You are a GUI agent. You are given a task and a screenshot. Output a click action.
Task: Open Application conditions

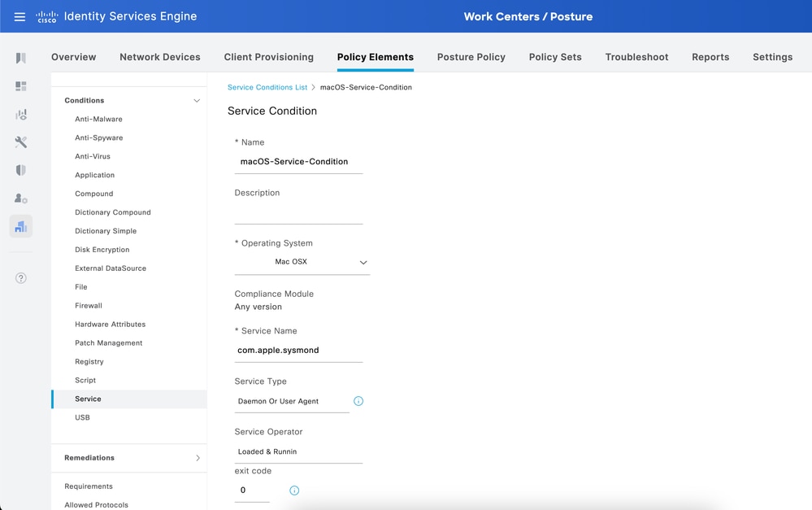coord(95,175)
